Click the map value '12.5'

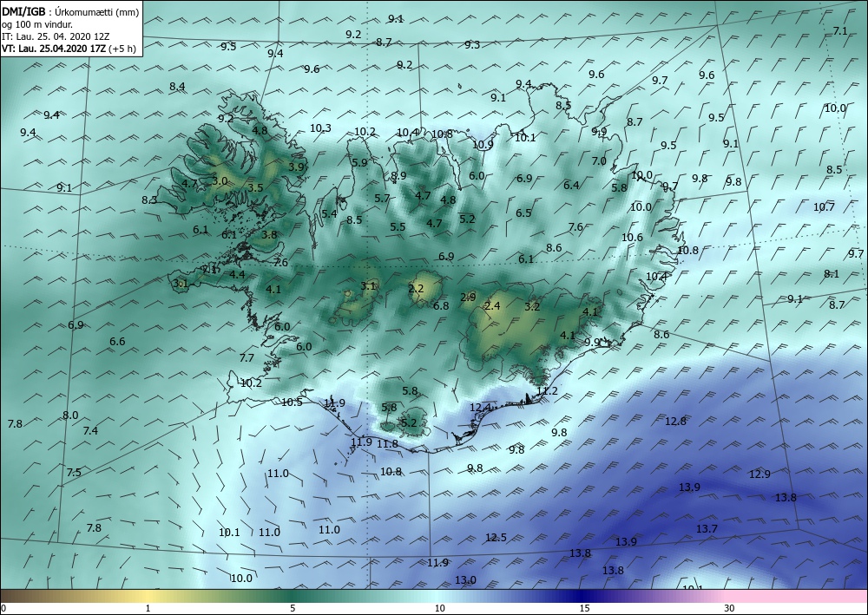point(496,537)
